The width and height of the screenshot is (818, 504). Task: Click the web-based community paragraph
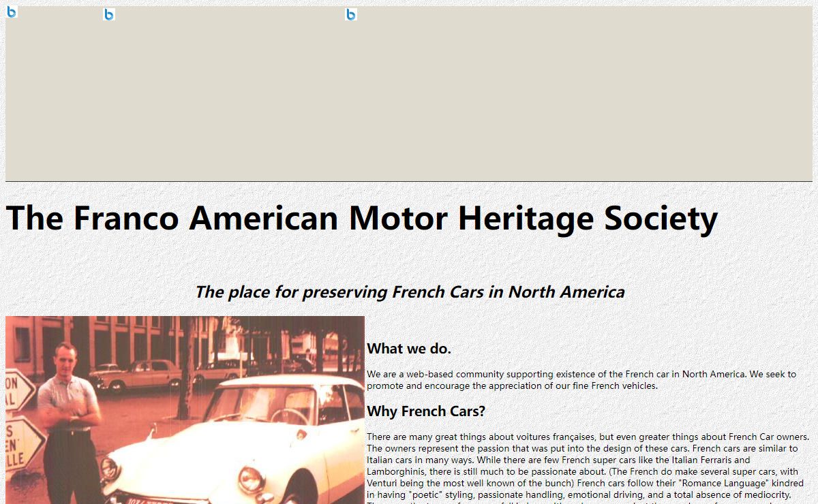tap(581, 380)
